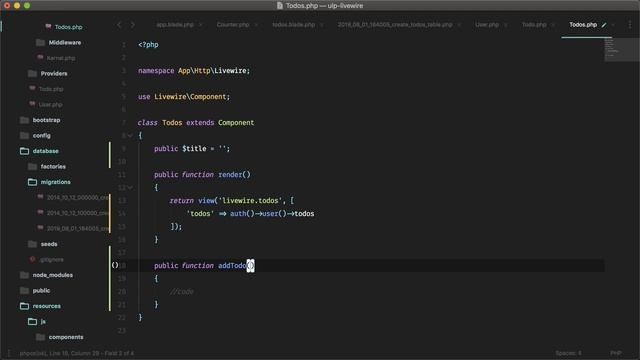640x360 pixels.
Task: Expand the seeds folder
Action: pyautogui.click(x=49, y=244)
